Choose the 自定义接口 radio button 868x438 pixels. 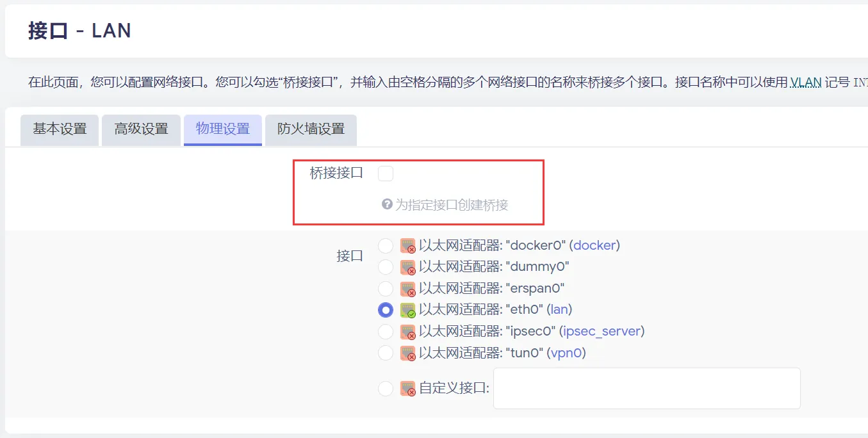[x=386, y=389]
